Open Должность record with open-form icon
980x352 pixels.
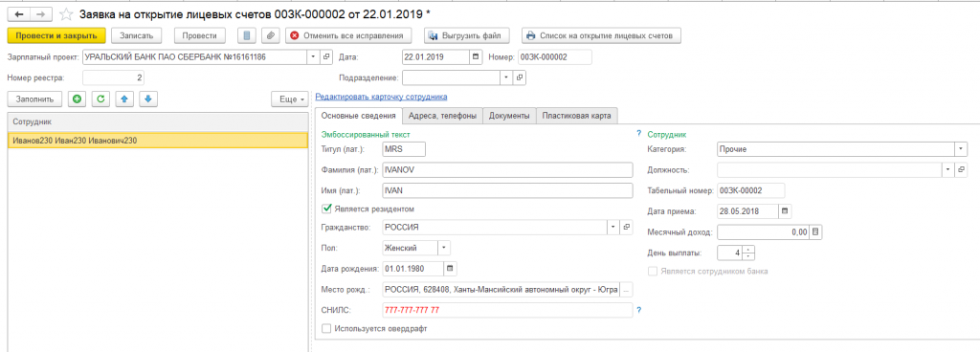[962, 169]
